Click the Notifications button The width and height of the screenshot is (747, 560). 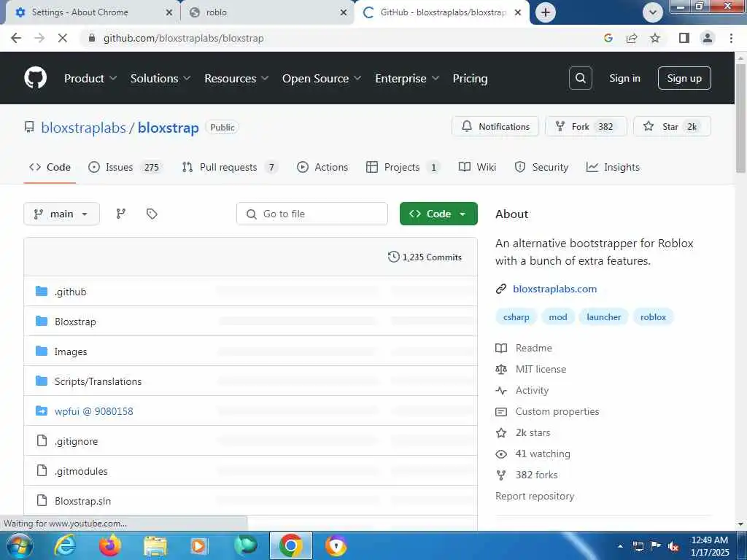pyautogui.click(x=495, y=126)
